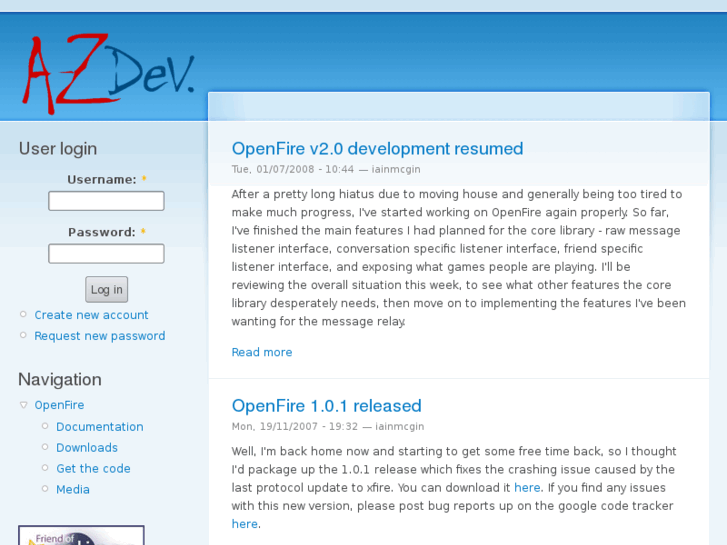
Task: Open the OpenFire navigation link
Action: click(x=59, y=405)
